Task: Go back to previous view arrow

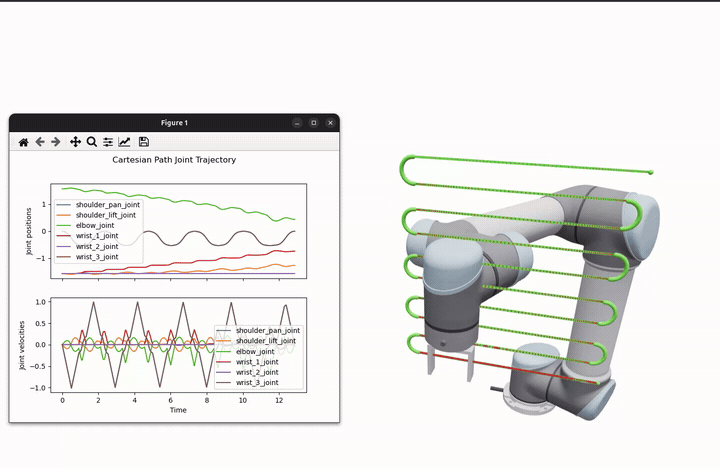Action: pos(40,142)
